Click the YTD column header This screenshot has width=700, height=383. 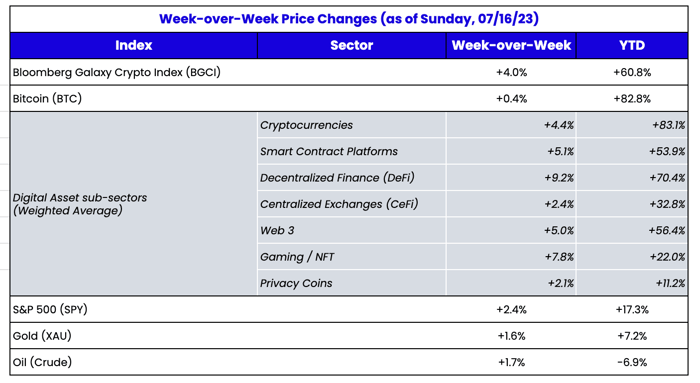tap(632, 46)
